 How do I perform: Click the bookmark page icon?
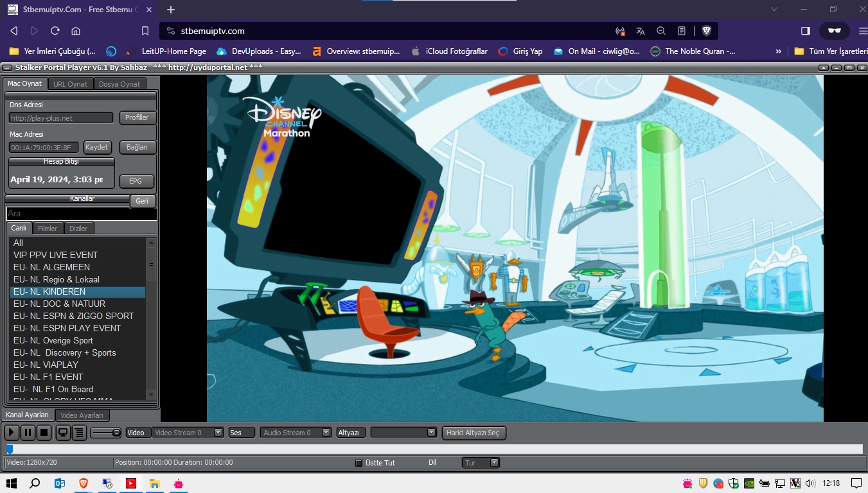(145, 31)
